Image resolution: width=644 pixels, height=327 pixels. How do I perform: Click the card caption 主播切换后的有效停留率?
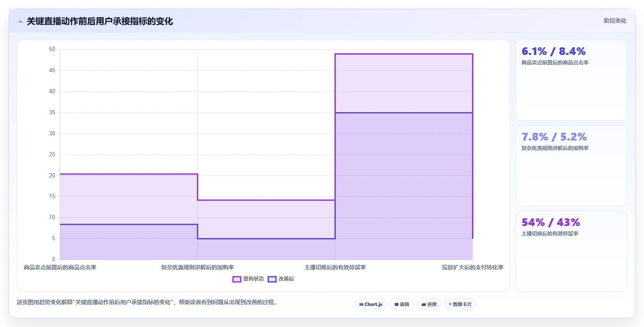pos(549,234)
